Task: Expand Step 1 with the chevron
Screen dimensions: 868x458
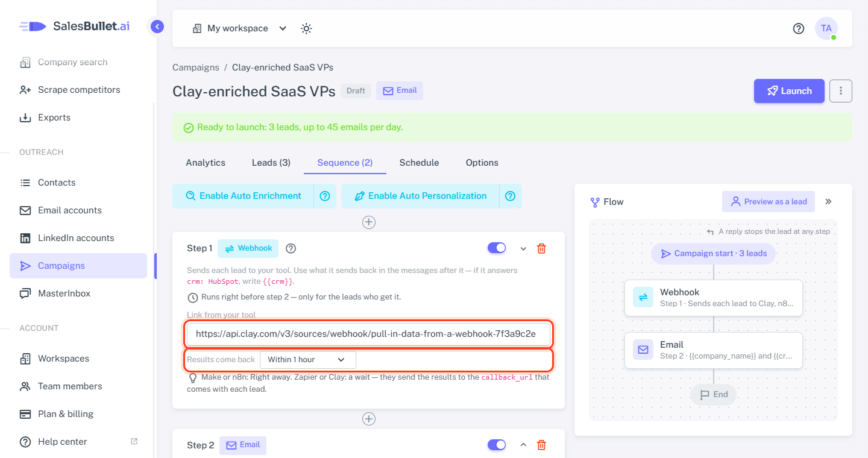Action: 523,248
